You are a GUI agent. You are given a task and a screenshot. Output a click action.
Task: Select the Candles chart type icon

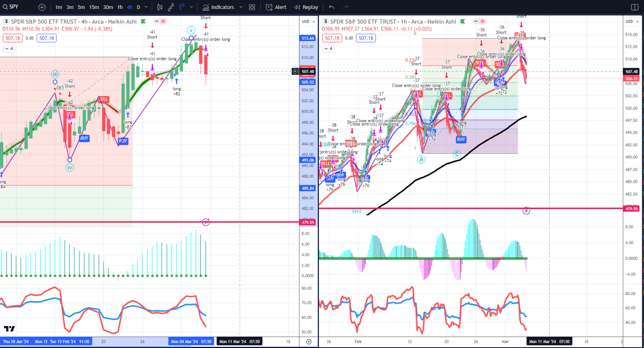160,7
